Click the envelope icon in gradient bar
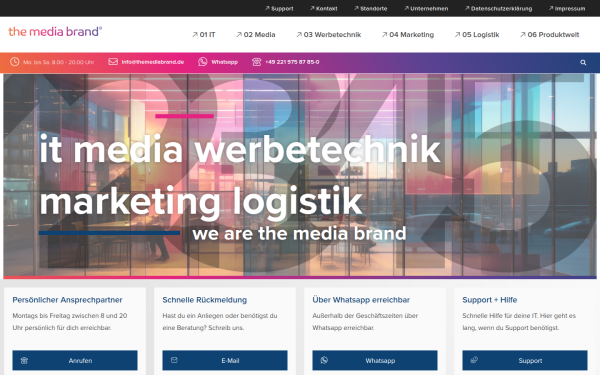Screen dimensions: 600x375 (x=113, y=62)
